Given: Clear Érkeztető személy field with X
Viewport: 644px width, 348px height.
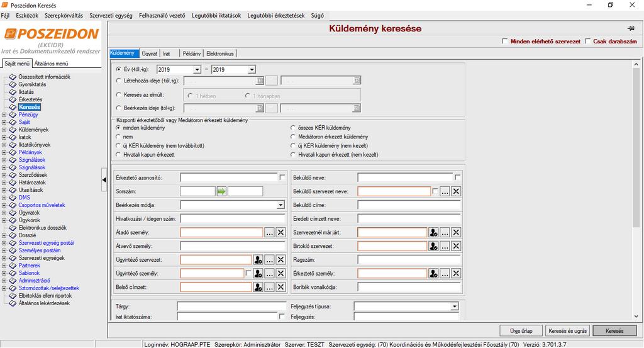Looking at the screenshot, I should pyautogui.click(x=456, y=273).
